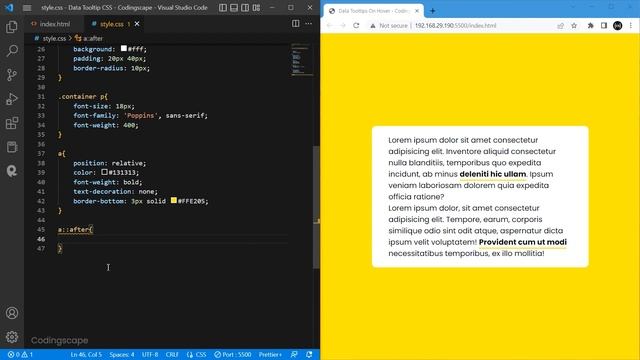Go back in Chrome browser
Viewport: 640px width, 360px height.
[329, 25]
